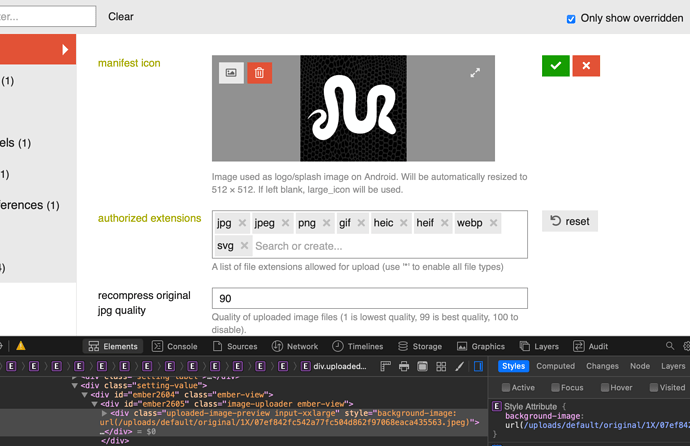Open the Elements tab in inspector
Viewport: 690px width, 446px height.
(113, 347)
